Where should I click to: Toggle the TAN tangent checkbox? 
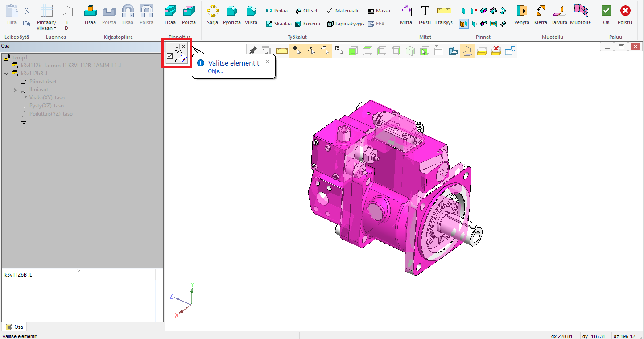[169, 56]
